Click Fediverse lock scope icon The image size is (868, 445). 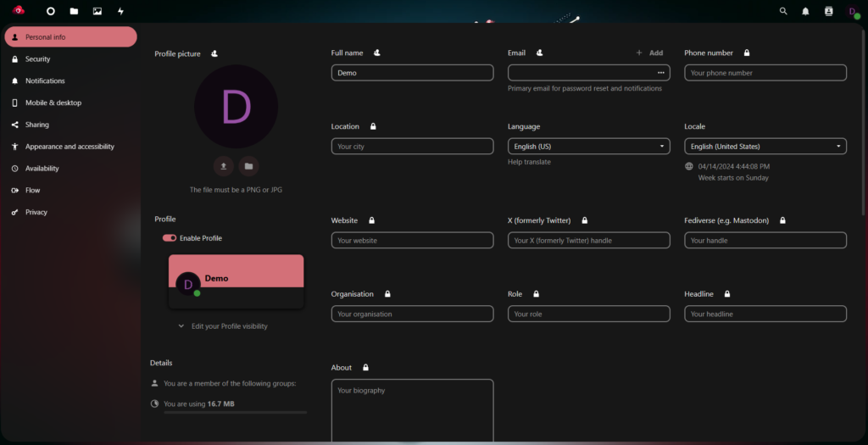tap(782, 220)
